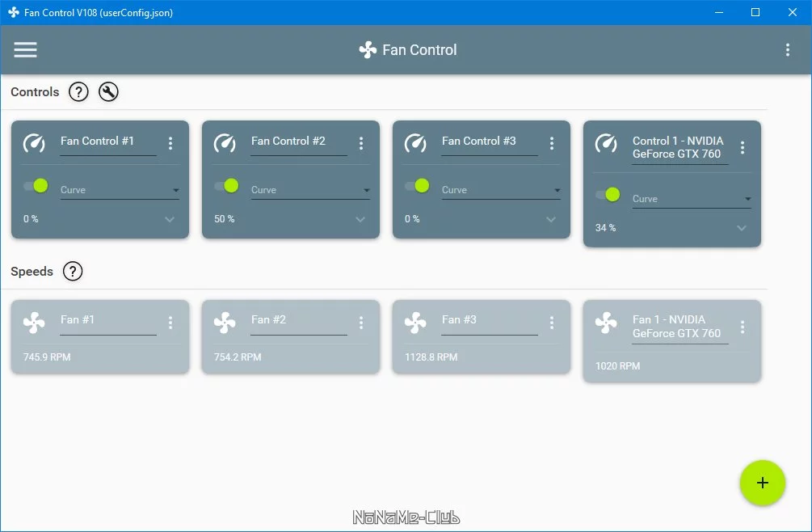Minimize the Fan Control window
Viewport: 812px width, 532px height.
click(x=719, y=12)
